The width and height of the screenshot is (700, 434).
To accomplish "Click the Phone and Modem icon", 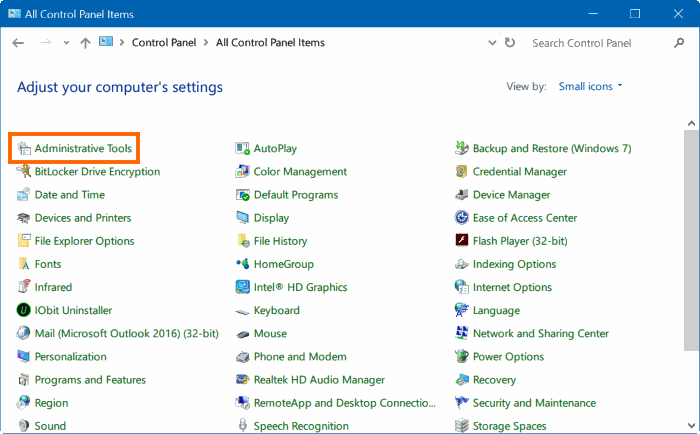I will [x=242, y=357].
